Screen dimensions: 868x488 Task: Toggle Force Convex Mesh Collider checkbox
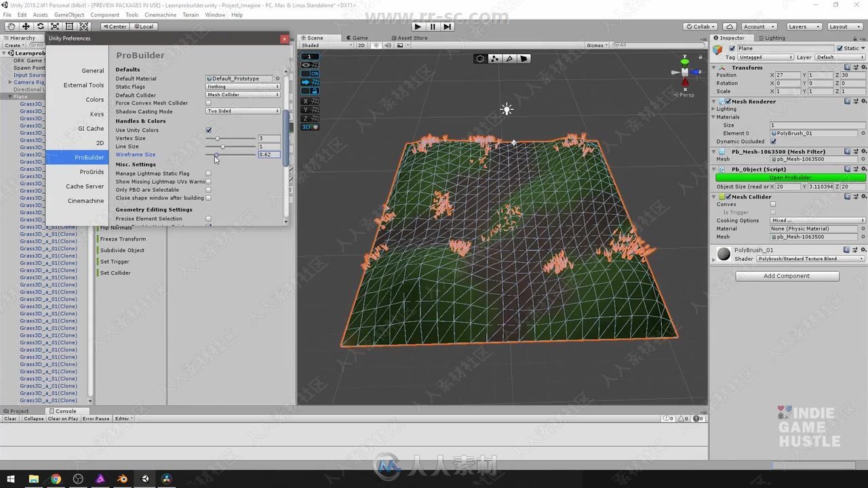[x=208, y=103]
